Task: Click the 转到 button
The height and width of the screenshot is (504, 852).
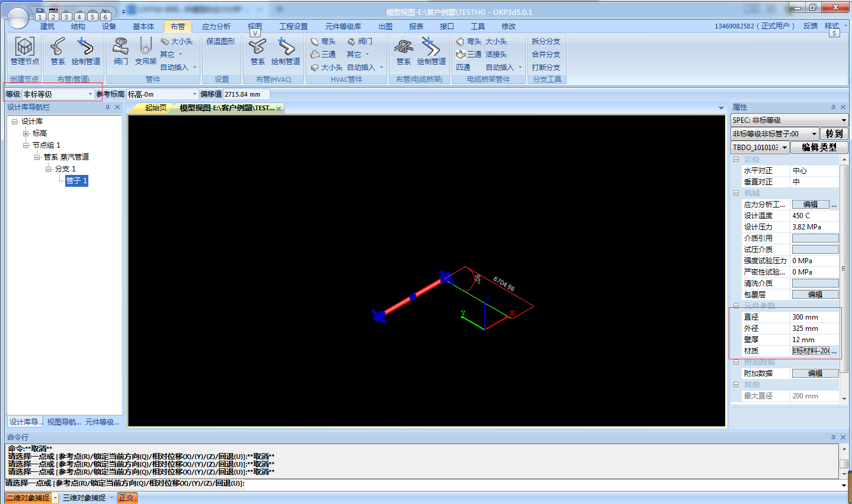Action: pos(834,134)
